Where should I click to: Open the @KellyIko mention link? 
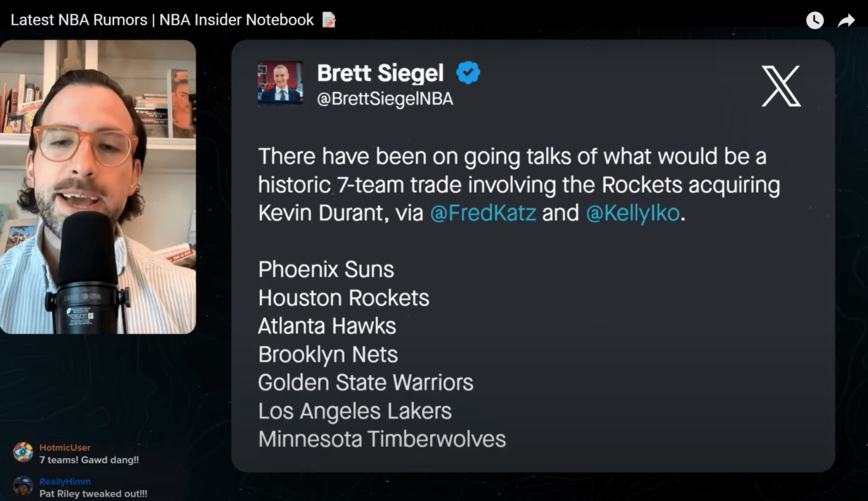click(633, 213)
